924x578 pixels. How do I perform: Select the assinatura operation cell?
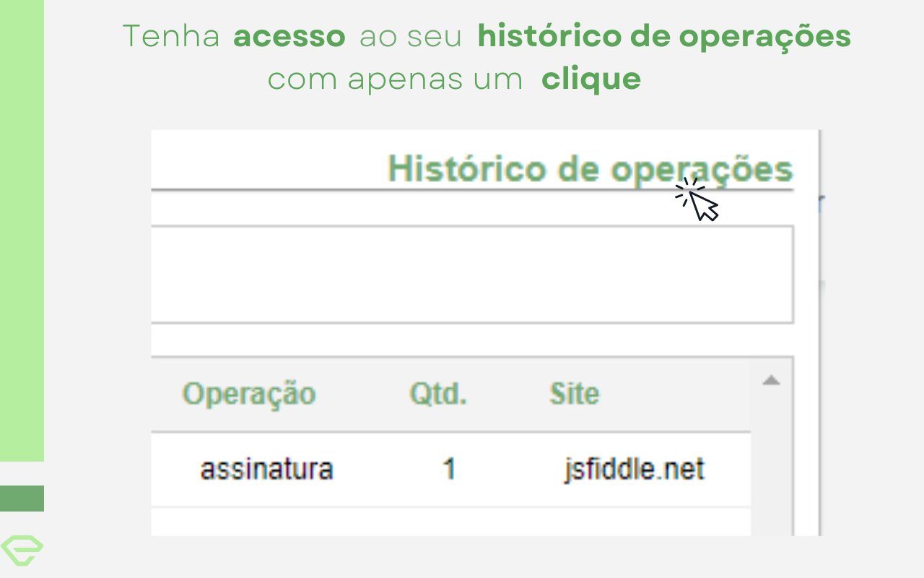click(x=266, y=470)
